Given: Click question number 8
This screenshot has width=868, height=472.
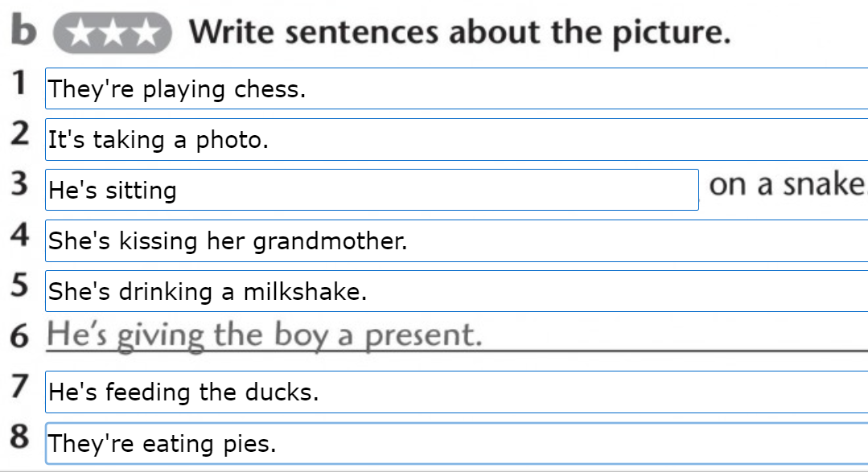Looking at the screenshot, I should (20, 437).
